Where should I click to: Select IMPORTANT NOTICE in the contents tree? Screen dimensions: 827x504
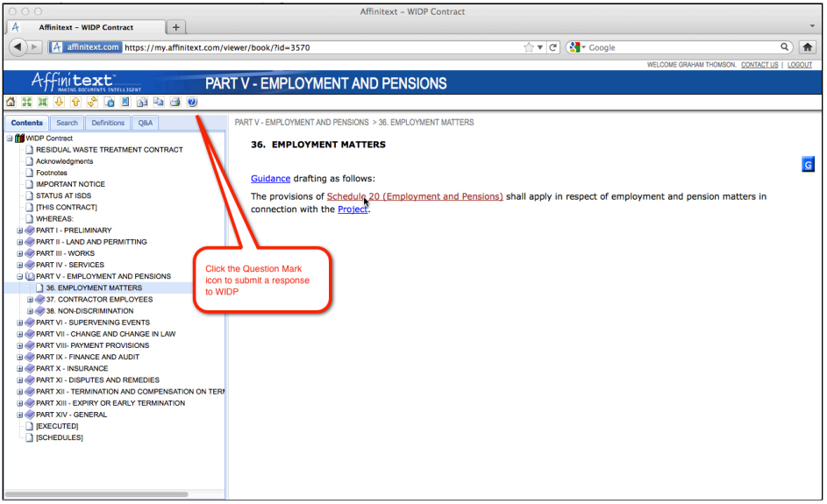tap(70, 185)
